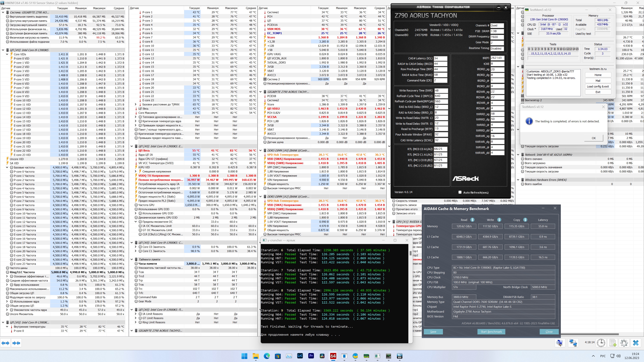Click the shrink columns arrows icon
This screenshot has height=362, width=644.
(16, 343)
